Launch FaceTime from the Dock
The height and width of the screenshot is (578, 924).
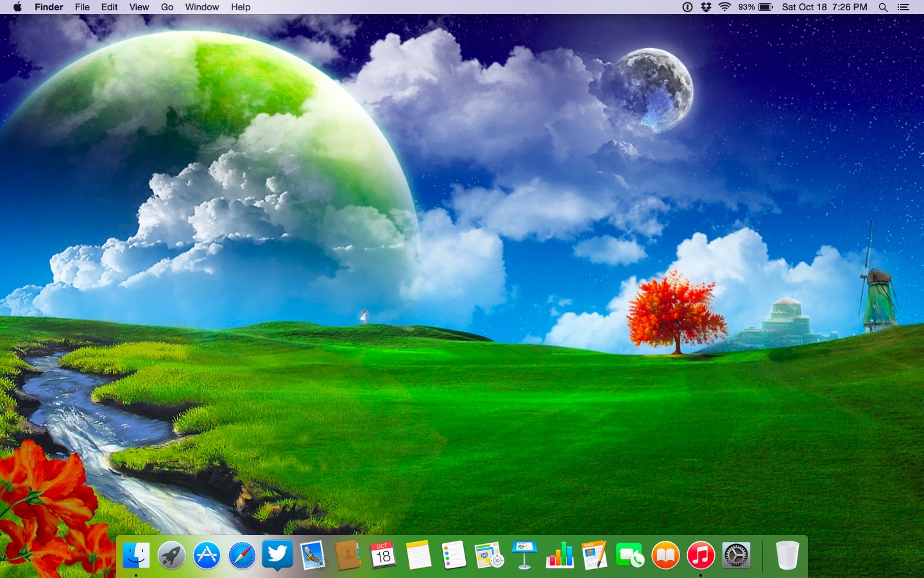pos(630,556)
